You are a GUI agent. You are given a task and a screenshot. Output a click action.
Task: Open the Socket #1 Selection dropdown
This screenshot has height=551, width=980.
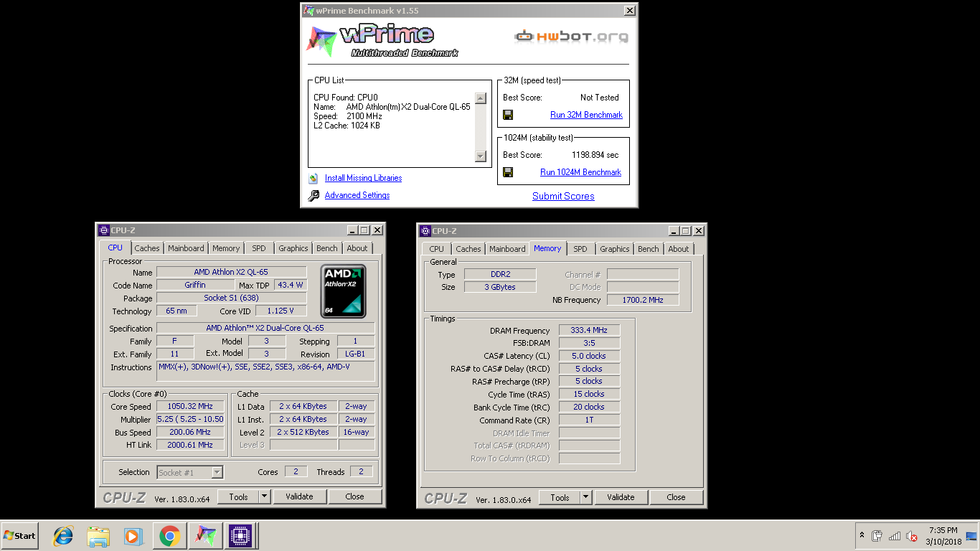click(217, 472)
